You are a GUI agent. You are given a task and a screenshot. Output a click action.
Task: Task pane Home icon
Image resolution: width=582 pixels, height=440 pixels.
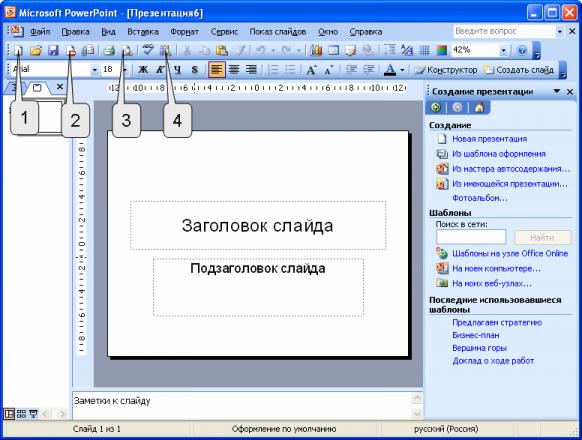click(x=479, y=108)
